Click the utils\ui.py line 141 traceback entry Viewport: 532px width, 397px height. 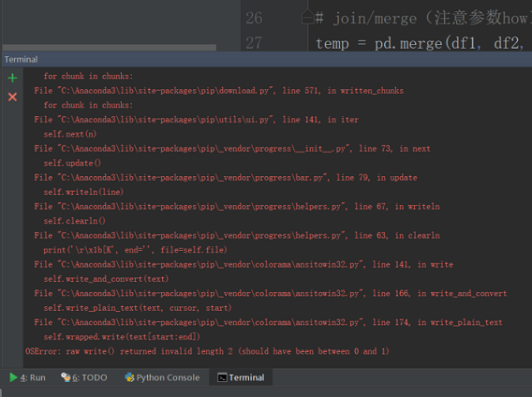tap(196, 120)
